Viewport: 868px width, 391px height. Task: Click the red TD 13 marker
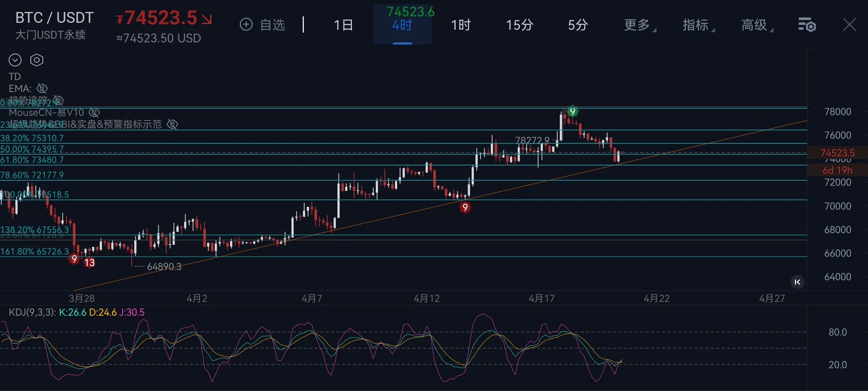pyautogui.click(x=89, y=262)
